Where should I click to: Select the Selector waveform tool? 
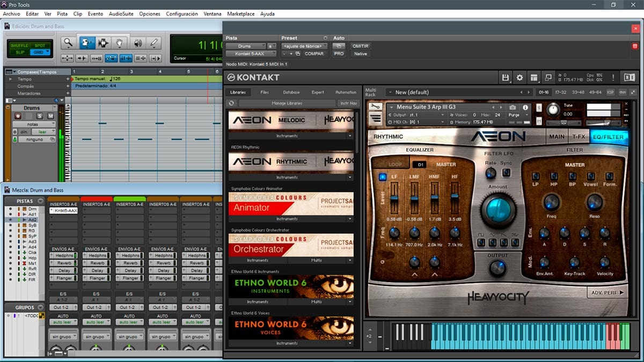pos(103,42)
